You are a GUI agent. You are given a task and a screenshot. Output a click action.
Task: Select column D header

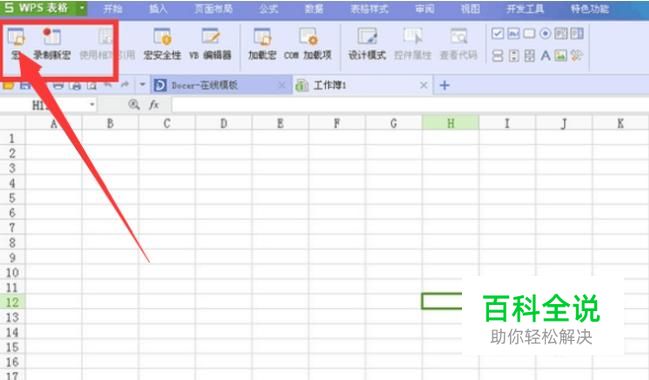[x=224, y=123]
